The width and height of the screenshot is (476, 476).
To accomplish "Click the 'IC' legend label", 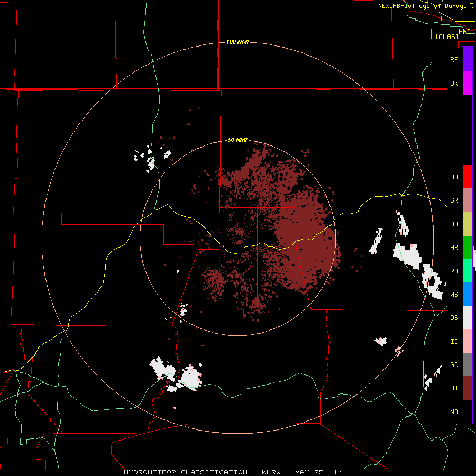I will pos(454,341).
